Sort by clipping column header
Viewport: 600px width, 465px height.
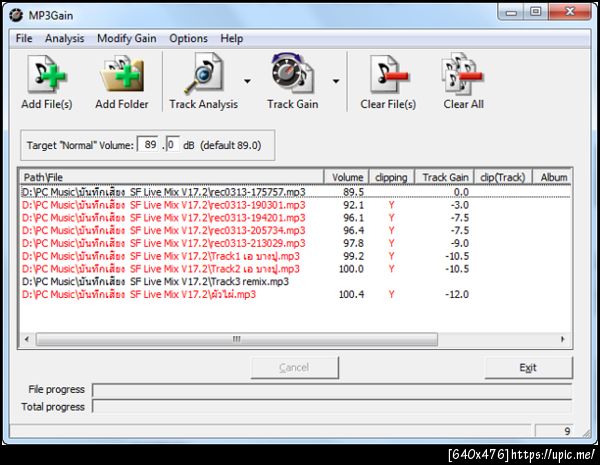391,177
